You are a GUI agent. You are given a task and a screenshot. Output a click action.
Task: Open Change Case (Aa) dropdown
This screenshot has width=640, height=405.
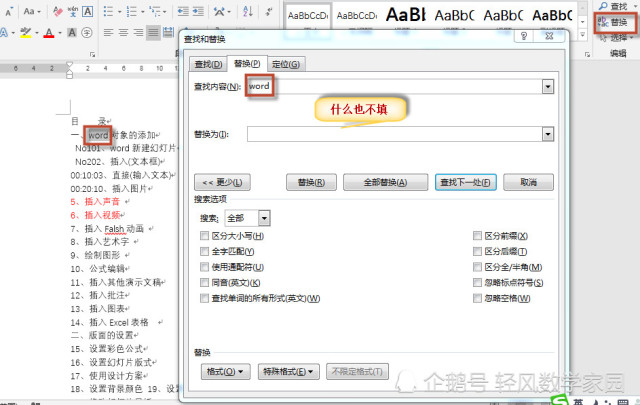pos(32,11)
